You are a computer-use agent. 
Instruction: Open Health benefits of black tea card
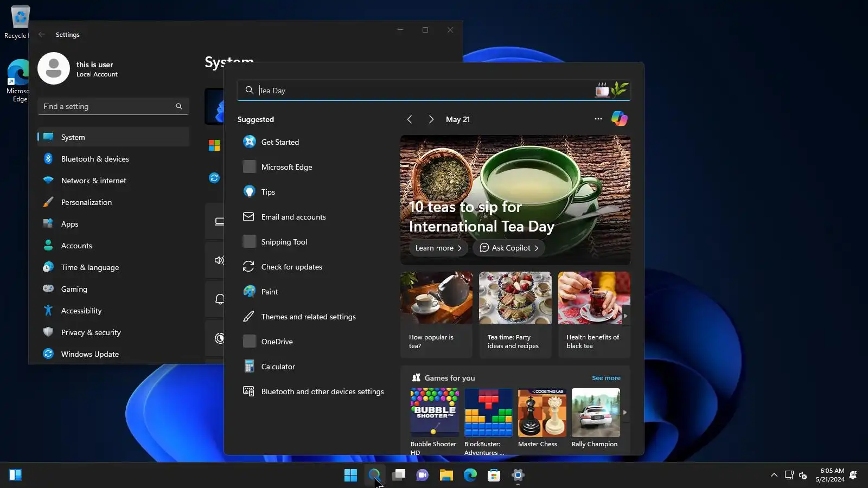594,315
